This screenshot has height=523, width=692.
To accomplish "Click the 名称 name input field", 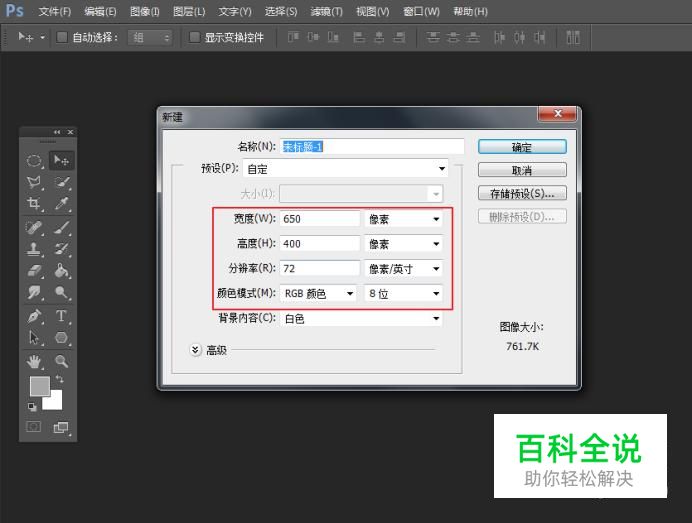I will pos(372,147).
